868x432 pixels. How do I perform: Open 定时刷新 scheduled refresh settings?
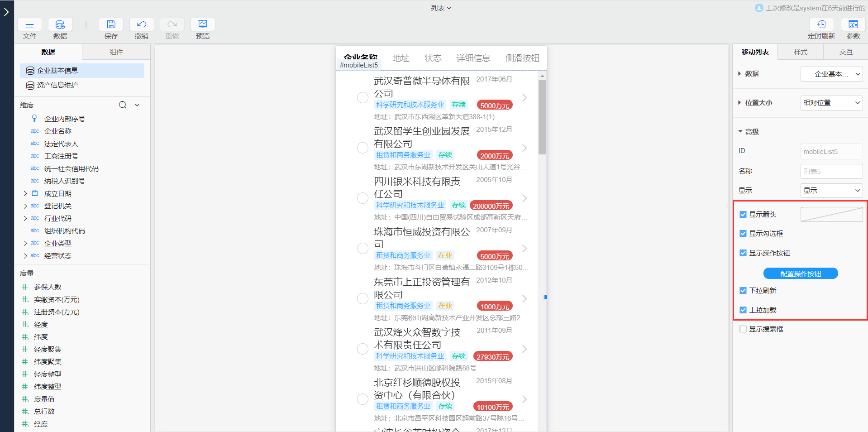click(821, 24)
